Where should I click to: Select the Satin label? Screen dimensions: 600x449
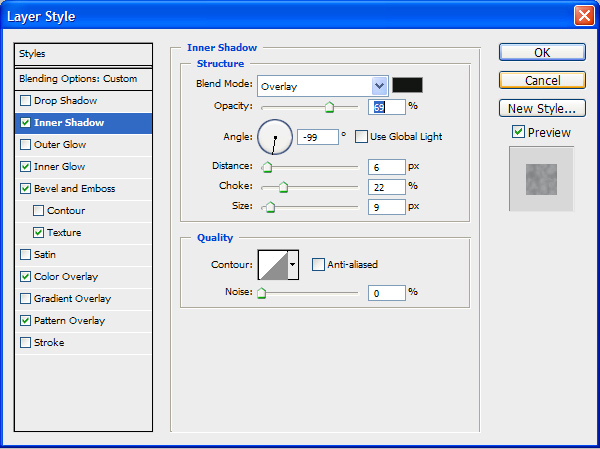click(x=45, y=255)
